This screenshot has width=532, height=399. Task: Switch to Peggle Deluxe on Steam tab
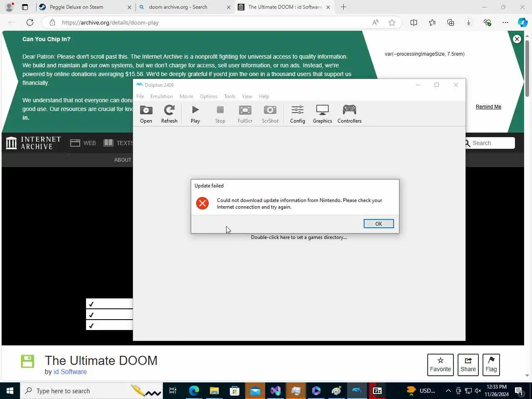coord(85,7)
